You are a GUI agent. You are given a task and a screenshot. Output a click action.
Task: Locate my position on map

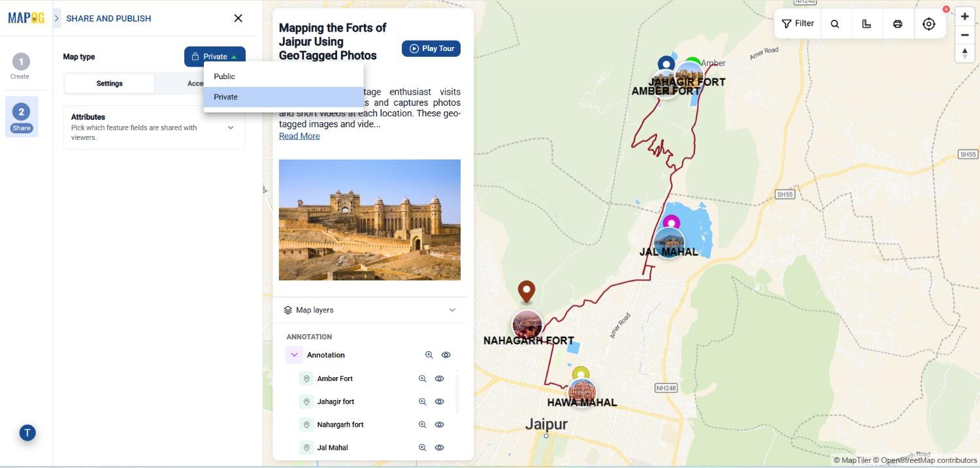929,24
